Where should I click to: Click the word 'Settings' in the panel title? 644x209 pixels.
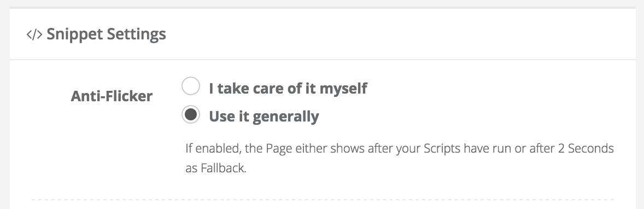[x=136, y=34]
